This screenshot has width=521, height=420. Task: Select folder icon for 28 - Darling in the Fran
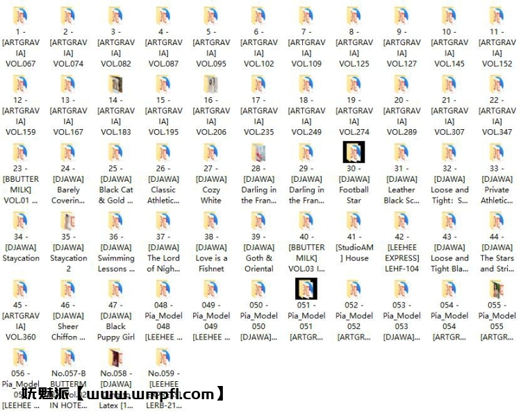point(258,152)
